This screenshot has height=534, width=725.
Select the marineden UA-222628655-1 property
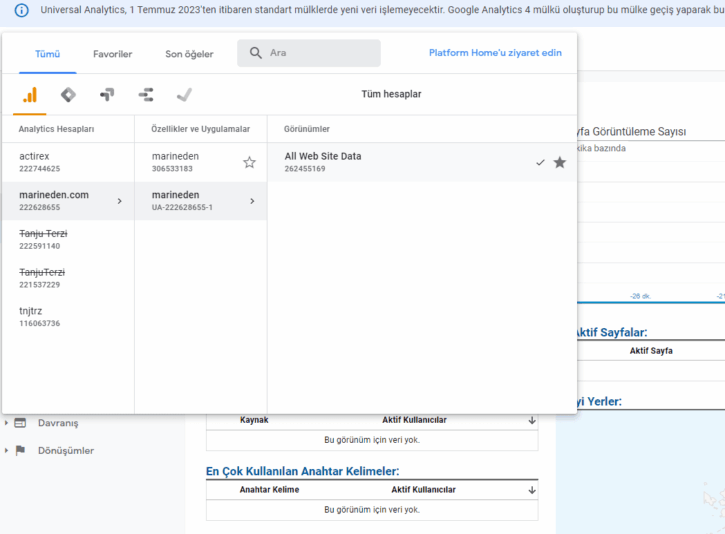click(201, 201)
